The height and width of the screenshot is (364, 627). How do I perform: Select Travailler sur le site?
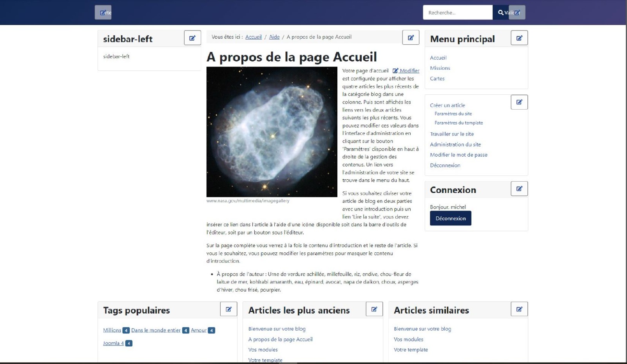(x=452, y=134)
